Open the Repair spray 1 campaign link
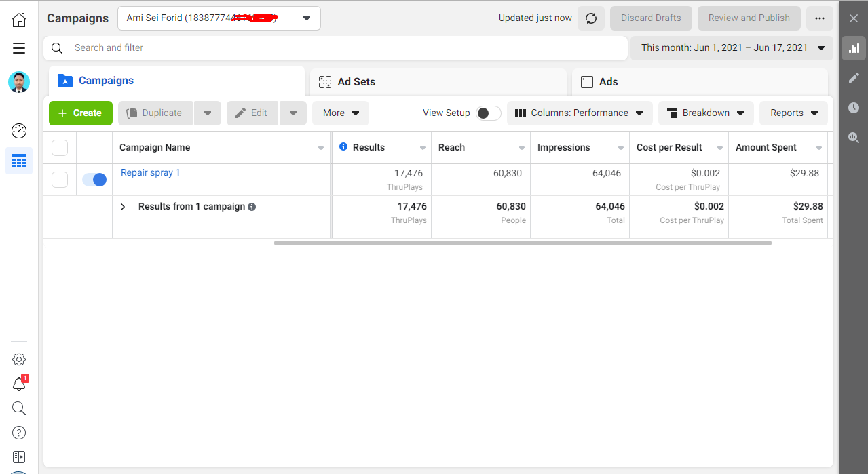The image size is (868, 474). pos(150,172)
